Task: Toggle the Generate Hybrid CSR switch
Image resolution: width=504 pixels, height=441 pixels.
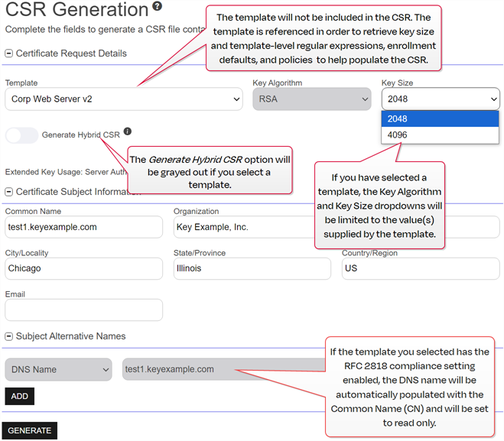Action: tap(21, 135)
